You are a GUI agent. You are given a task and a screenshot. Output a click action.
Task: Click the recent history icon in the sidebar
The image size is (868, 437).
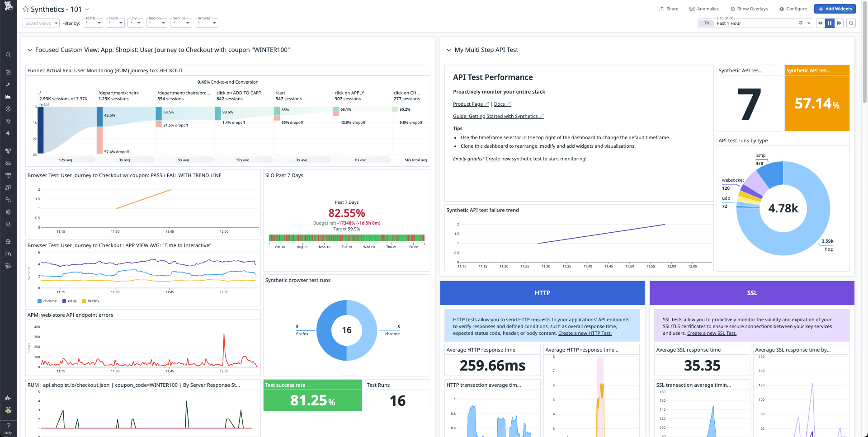8,72
